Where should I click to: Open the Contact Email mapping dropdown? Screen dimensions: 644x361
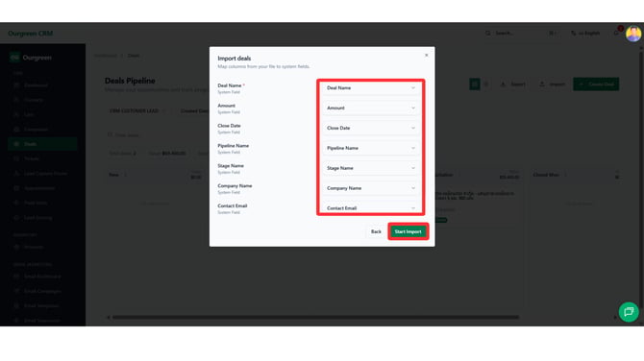(x=370, y=208)
